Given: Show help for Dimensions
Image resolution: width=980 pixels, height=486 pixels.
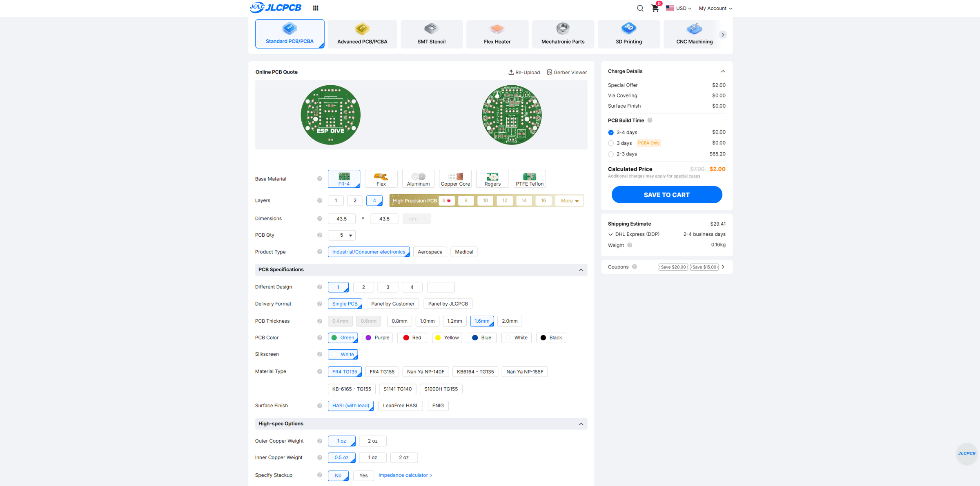Looking at the screenshot, I should pos(320,219).
